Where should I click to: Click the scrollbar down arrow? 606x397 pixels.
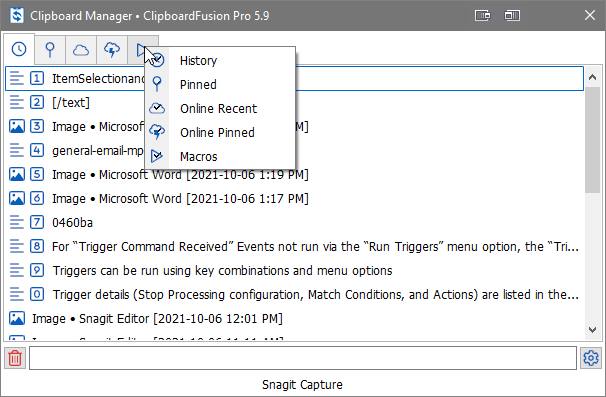click(x=592, y=330)
